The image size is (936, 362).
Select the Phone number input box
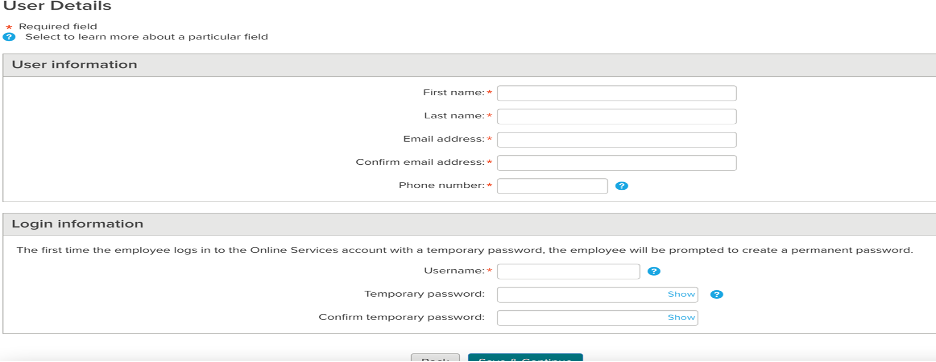[x=552, y=186]
